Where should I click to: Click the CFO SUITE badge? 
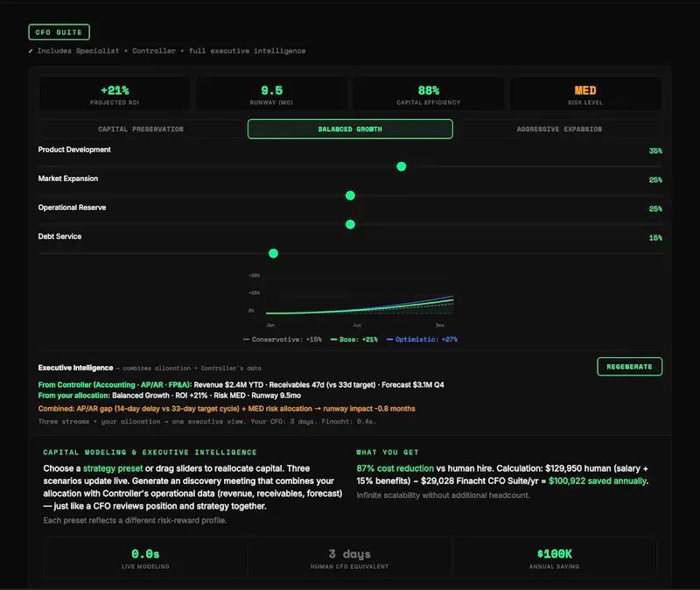[59, 32]
